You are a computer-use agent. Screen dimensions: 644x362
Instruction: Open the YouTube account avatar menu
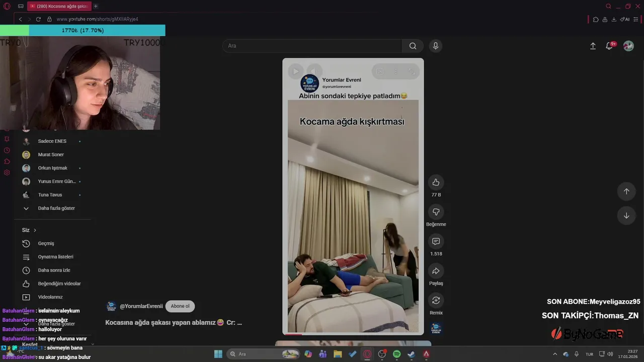coord(628,46)
